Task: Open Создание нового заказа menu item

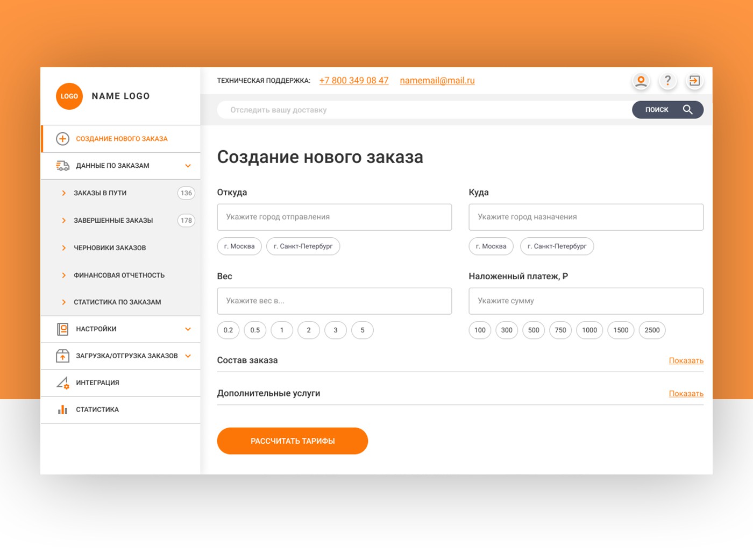Action: tap(120, 139)
